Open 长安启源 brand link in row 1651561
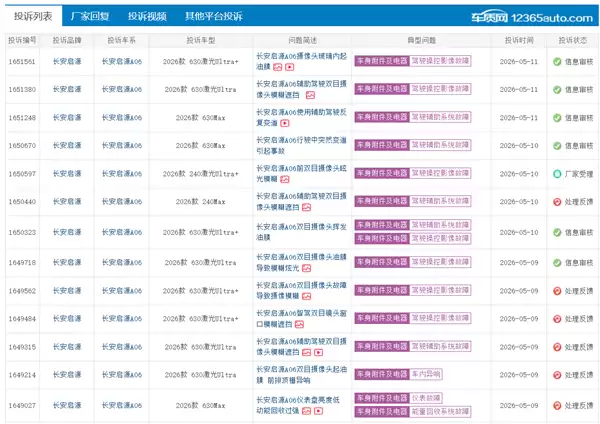Screen dimensions: 600x424 (x=67, y=61)
